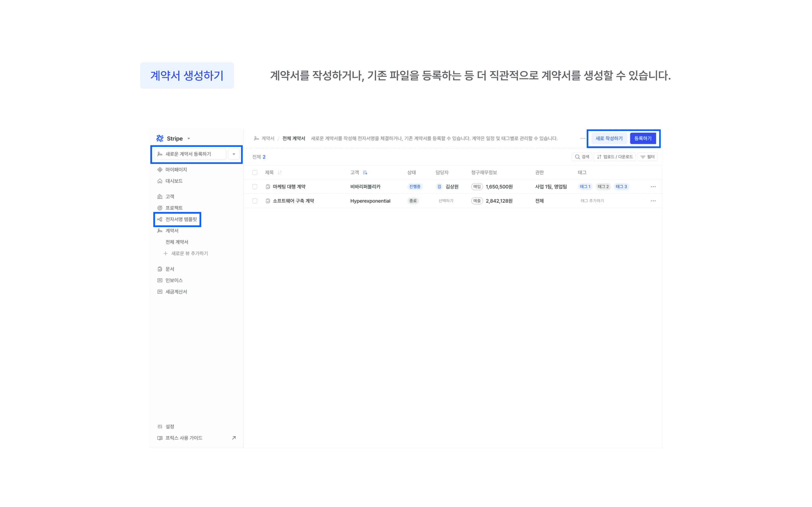812x507 pixels.
Task: Check the 마케팅 대행 계약 row checkbox
Action: (x=255, y=187)
